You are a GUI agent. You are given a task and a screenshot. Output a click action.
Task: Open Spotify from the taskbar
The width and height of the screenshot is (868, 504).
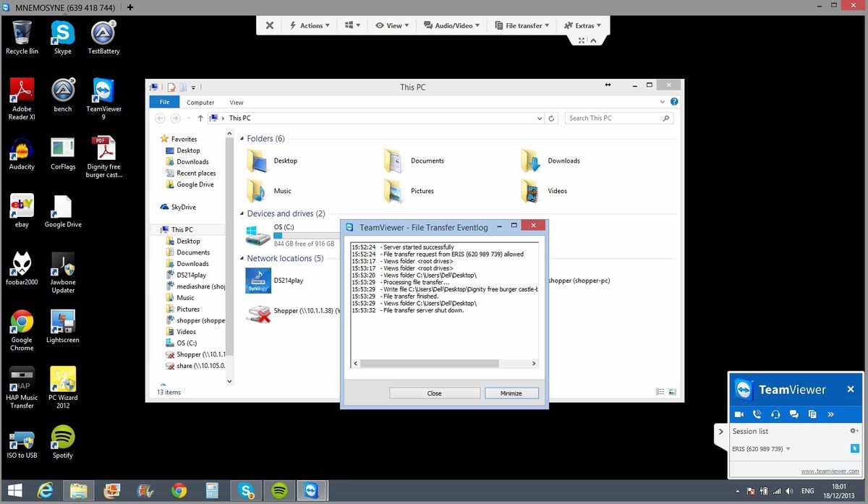coord(278,490)
